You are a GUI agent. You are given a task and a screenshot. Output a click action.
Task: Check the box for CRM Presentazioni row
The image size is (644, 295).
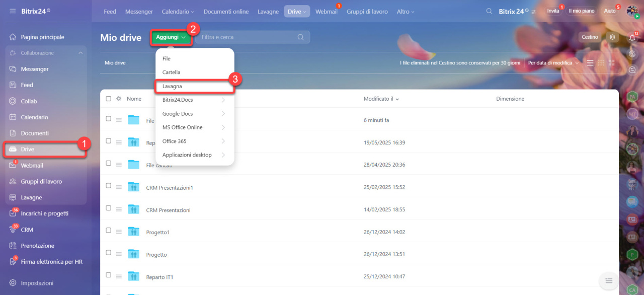[x=108, y=208]
